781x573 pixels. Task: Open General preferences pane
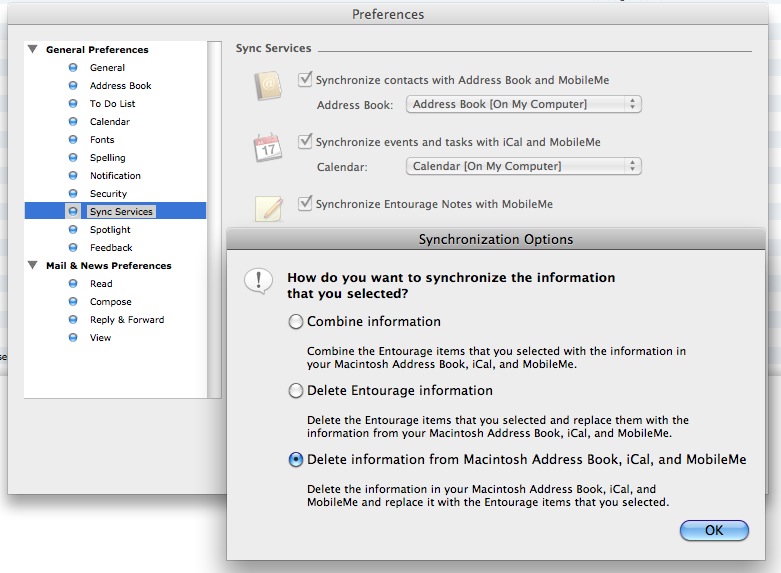click(107, 67)
